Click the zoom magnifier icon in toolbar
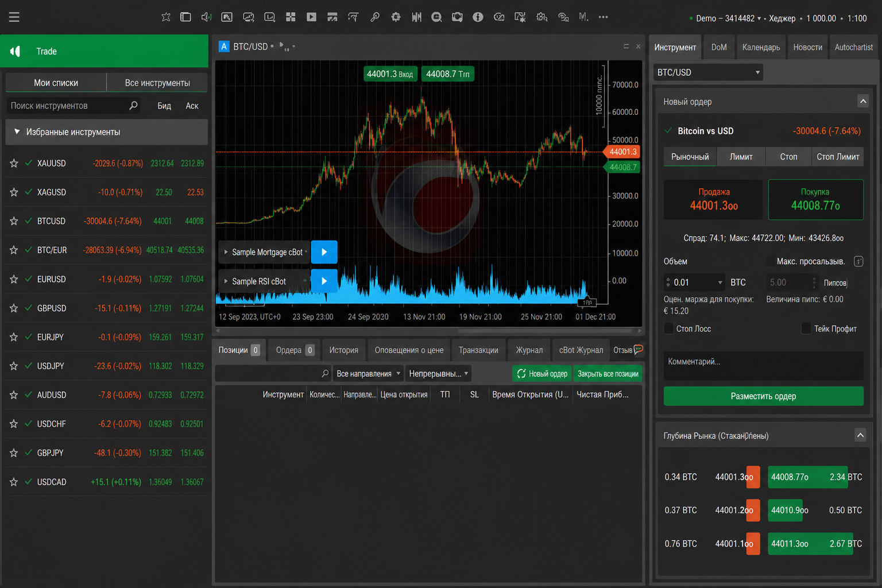Screen dimensions: 882x588 pos(436,17)
